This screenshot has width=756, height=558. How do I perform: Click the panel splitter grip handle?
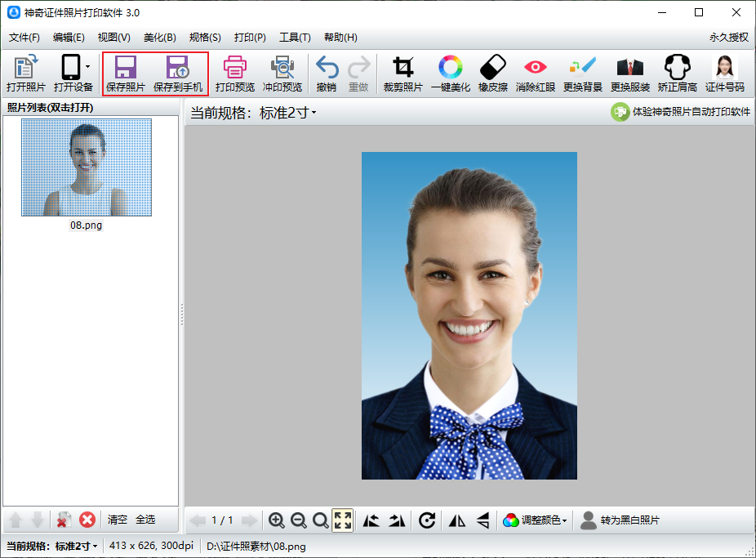[182, 315]
